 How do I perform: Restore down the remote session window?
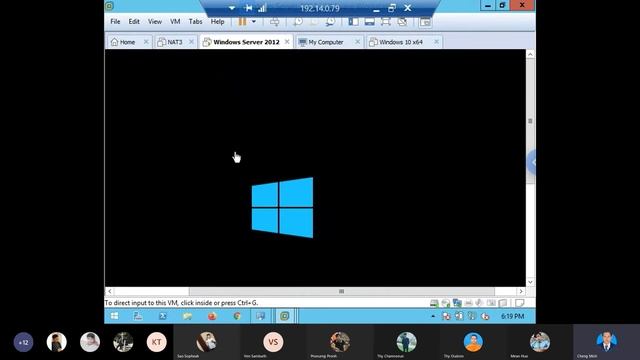pyautogui.click(x=392, y=8)
